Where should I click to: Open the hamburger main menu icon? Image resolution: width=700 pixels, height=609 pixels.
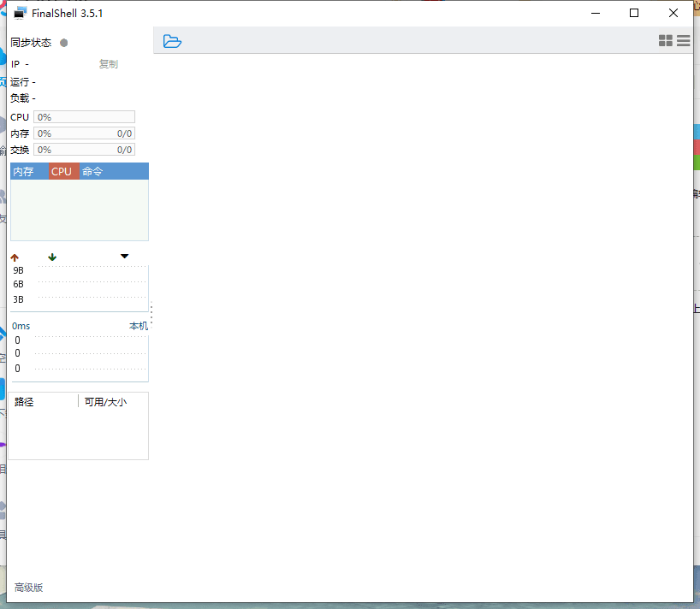pyautogui.click(x=683, y=41)
